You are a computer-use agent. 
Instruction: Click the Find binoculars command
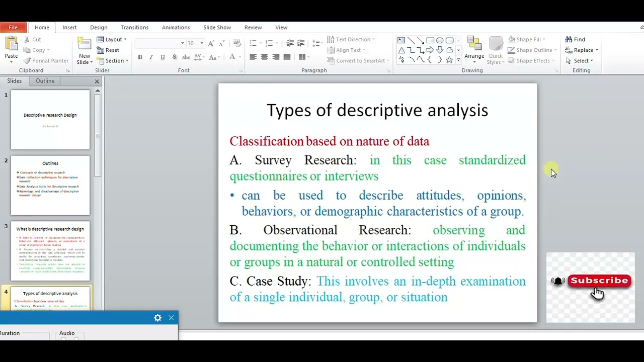(575, 39)
